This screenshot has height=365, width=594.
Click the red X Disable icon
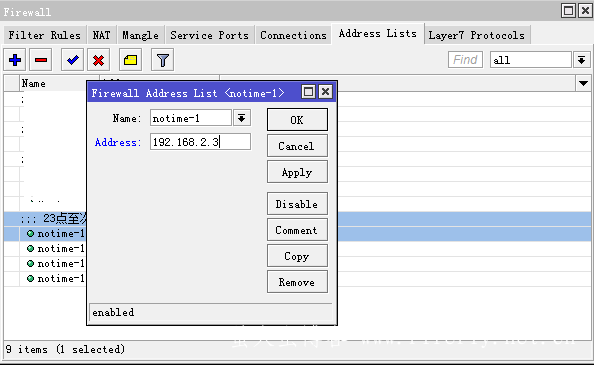(98, 60)
